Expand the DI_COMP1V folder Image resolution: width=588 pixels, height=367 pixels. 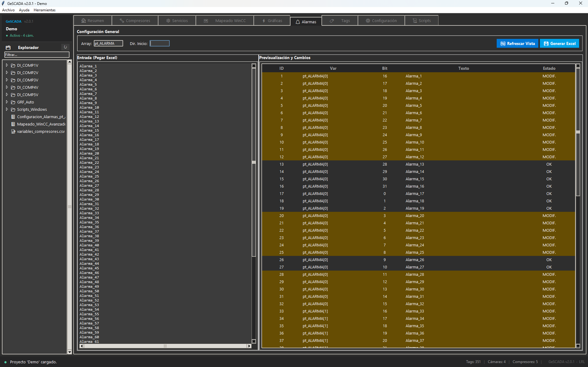pos(7,65)
